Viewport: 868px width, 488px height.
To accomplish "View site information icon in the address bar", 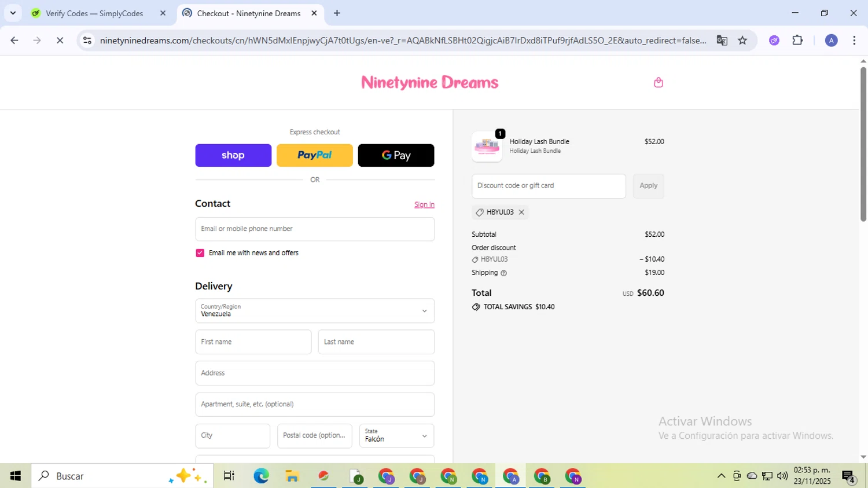I will coord(87,41).
